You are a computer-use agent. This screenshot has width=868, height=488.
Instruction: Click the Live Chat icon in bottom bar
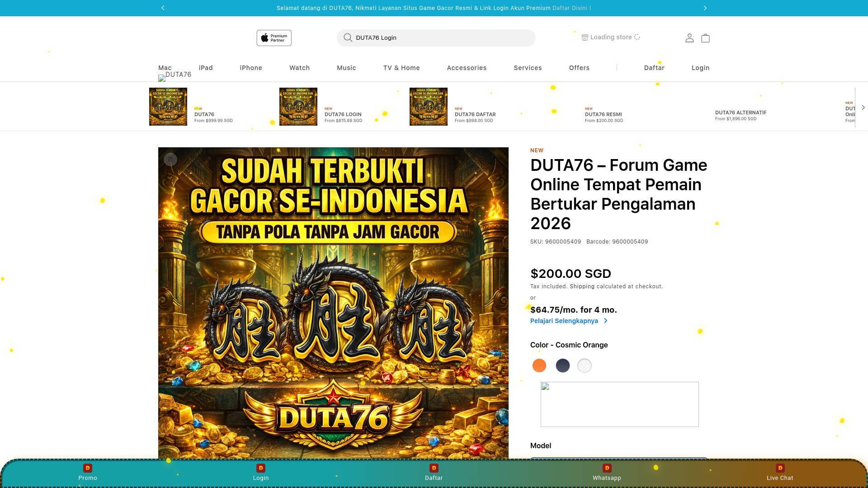[780, 468]
